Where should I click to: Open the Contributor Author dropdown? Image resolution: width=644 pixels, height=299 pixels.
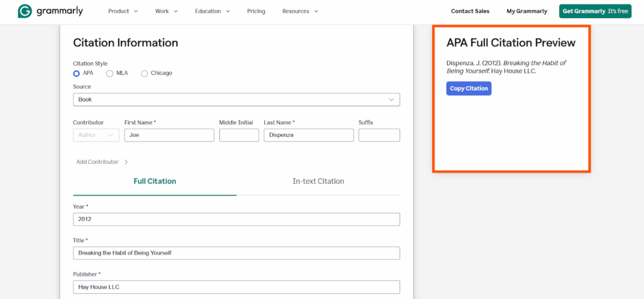tap(96, 135)
